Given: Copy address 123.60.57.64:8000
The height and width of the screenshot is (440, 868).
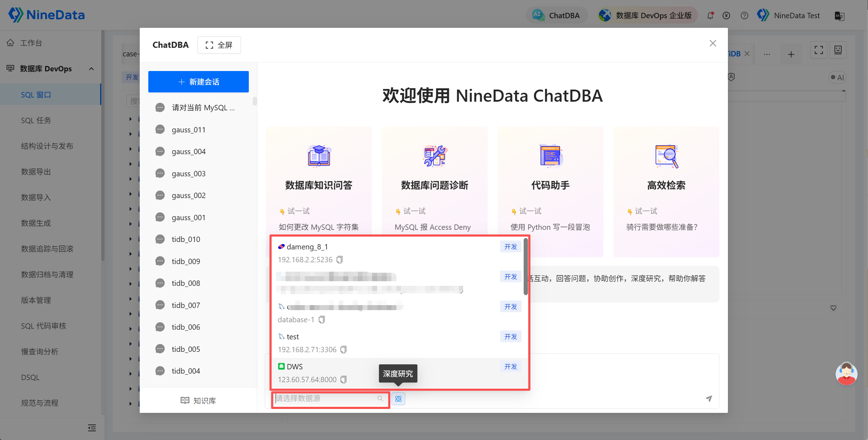Looking at the screenshot, I should tap(344, 380).
